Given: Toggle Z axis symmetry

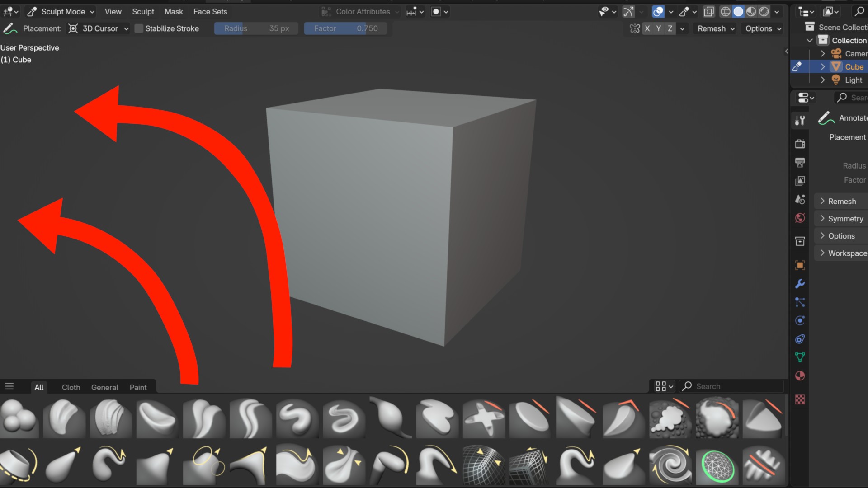Looking at the screenshot, I should (670, 28).
